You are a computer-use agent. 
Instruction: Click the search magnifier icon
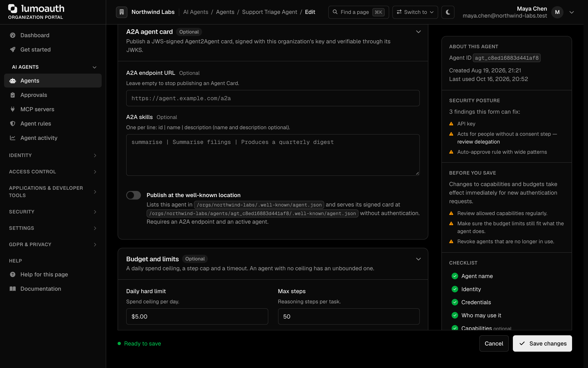[x=335, y=12]
